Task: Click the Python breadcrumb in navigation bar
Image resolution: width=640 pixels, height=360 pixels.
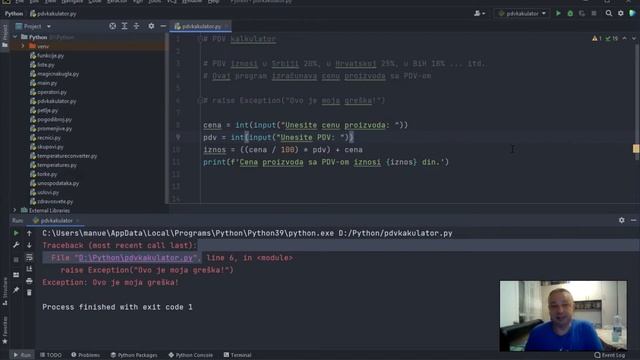Action: point(14,13)
